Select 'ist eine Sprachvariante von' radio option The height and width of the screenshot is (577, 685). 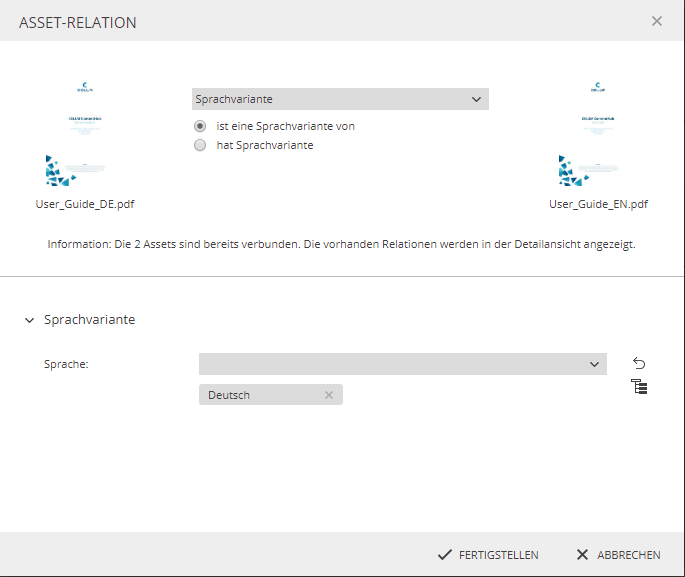point(200,126)
